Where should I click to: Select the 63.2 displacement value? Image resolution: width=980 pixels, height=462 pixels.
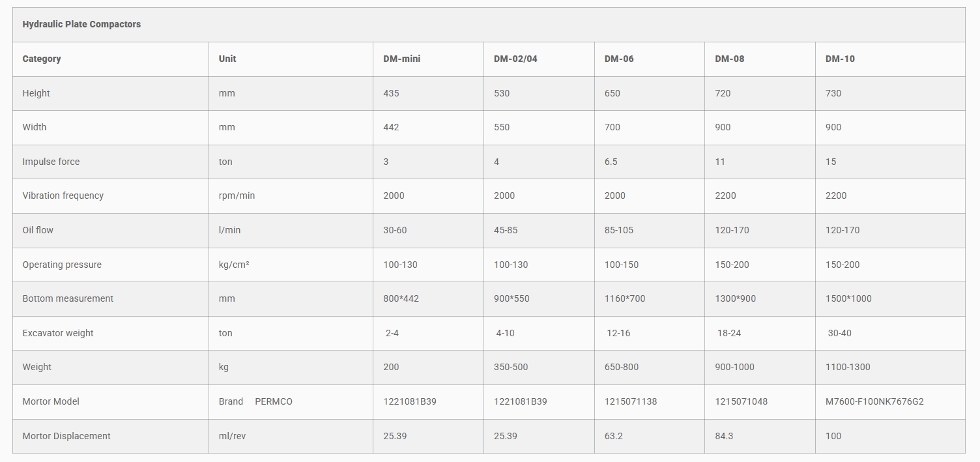[x=614, y=436]
